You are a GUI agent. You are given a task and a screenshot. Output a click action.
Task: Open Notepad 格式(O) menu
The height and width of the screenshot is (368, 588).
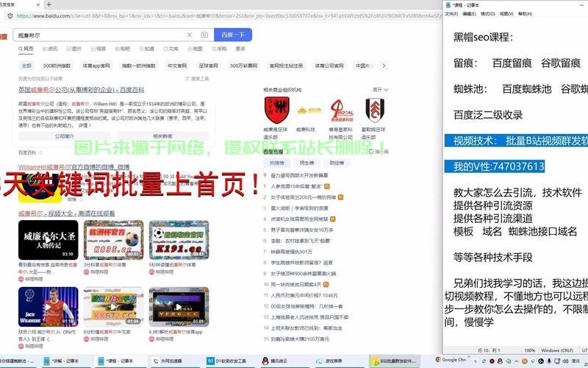pos(487,13)
